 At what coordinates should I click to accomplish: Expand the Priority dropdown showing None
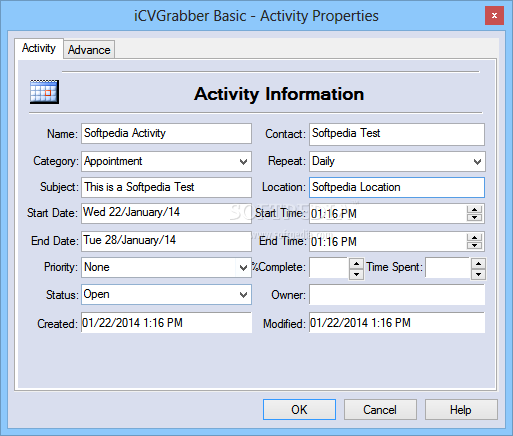click(x=243, y=267)
